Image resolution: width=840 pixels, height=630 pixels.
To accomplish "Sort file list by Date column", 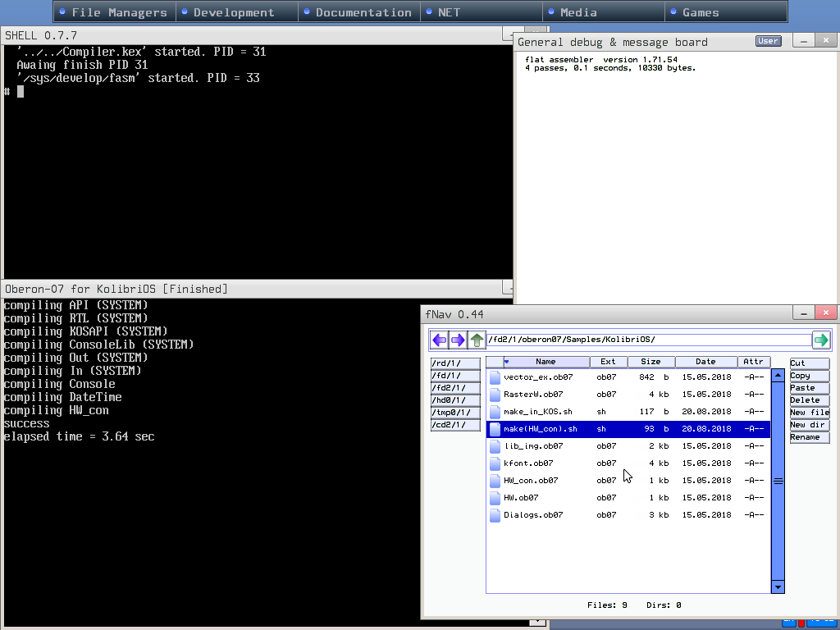I will 705,362.
